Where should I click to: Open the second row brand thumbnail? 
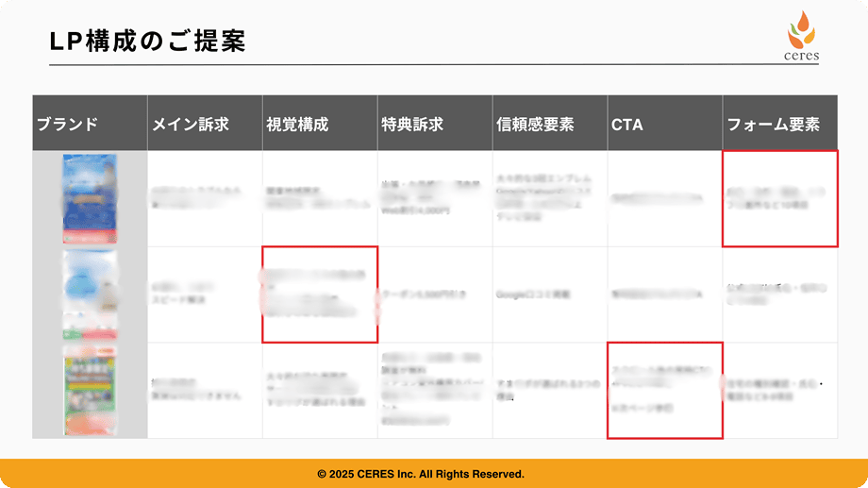(90, 294)
